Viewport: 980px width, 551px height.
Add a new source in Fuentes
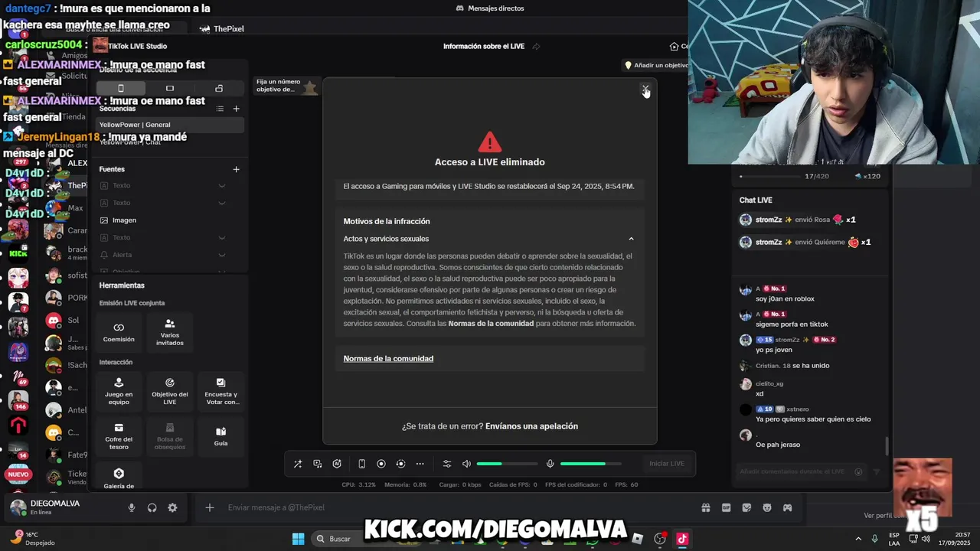click(236, 169)
